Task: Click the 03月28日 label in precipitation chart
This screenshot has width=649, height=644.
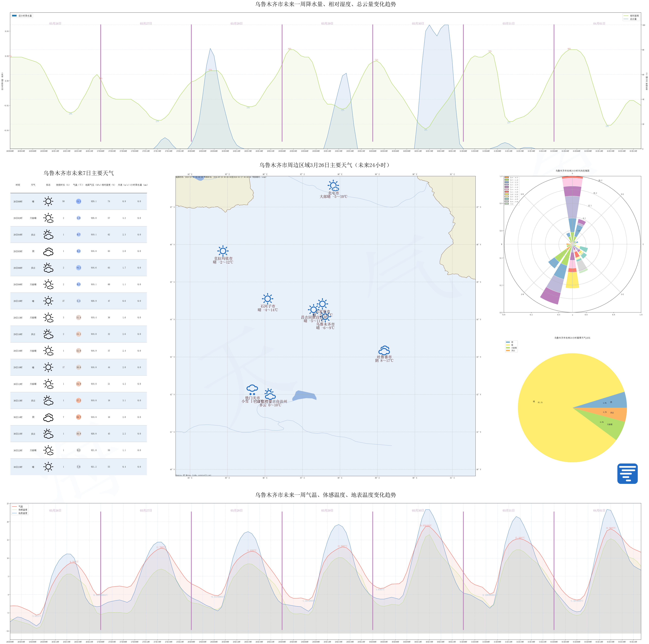Action: tap(237, 23)
